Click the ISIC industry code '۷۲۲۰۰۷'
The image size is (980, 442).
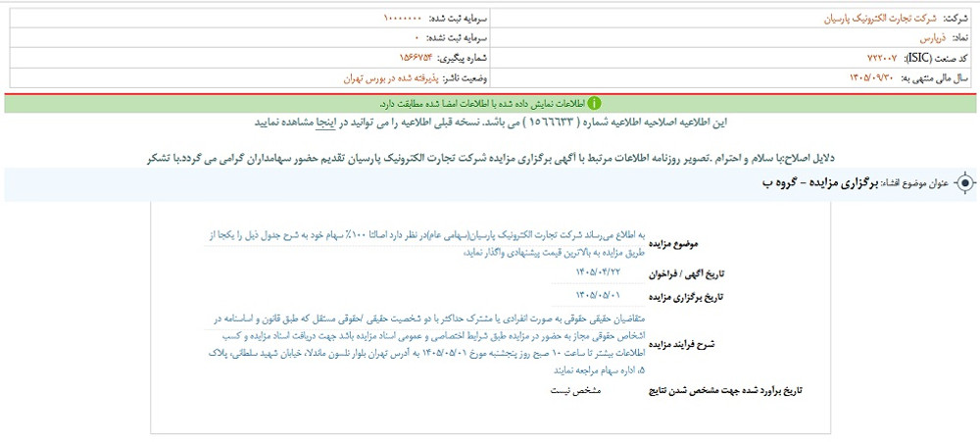point(881,58)
